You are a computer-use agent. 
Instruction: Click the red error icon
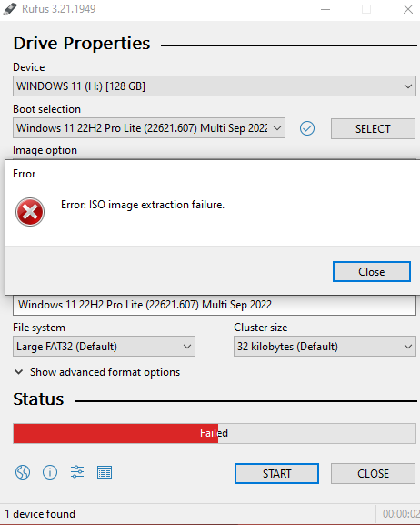30,212
